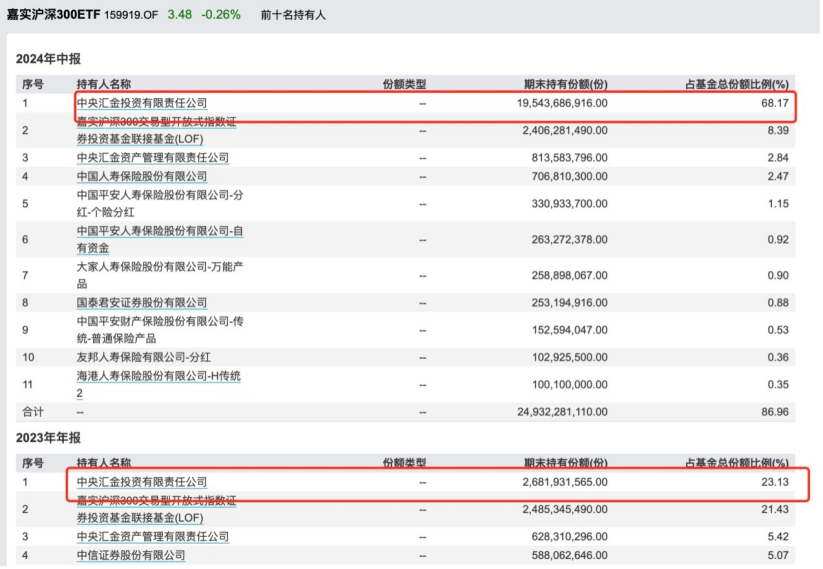Click the share value 100,100,000.00
Viewport: 823px width, 569px height.
coord(569,385)
